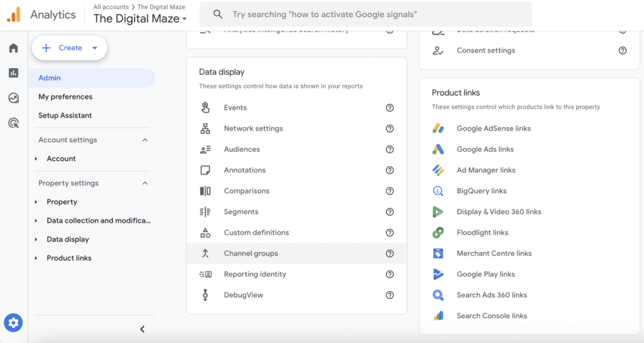
Task: Select My preferences in sidebar
Action: 65,97
